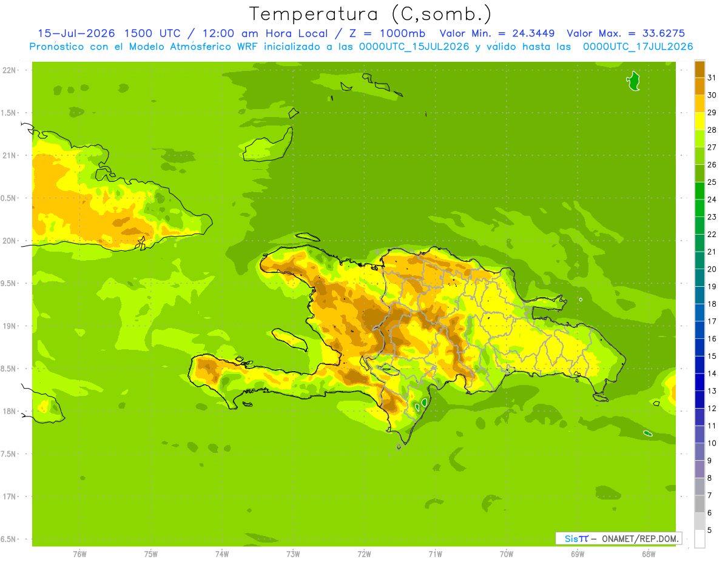Click the initialization time '0000UTC_15JUL2026'
This screenshot has height=562, width=728.
(413, 47)
